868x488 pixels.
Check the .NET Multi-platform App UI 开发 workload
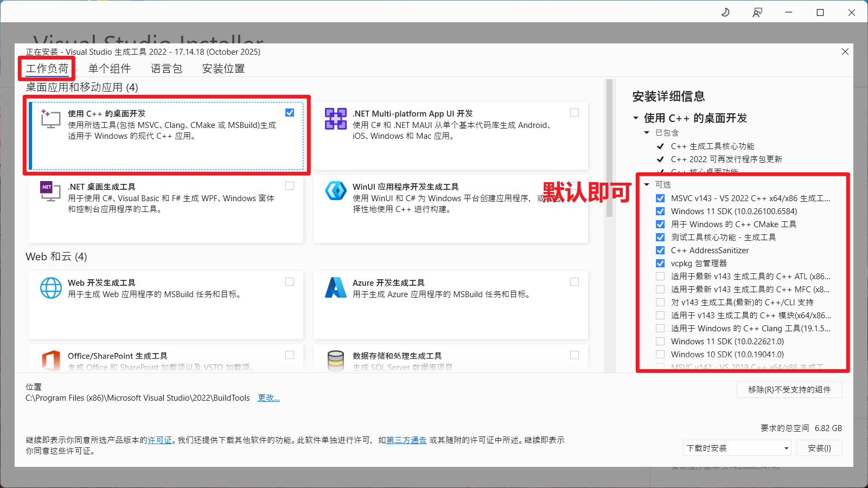(575, 113)
